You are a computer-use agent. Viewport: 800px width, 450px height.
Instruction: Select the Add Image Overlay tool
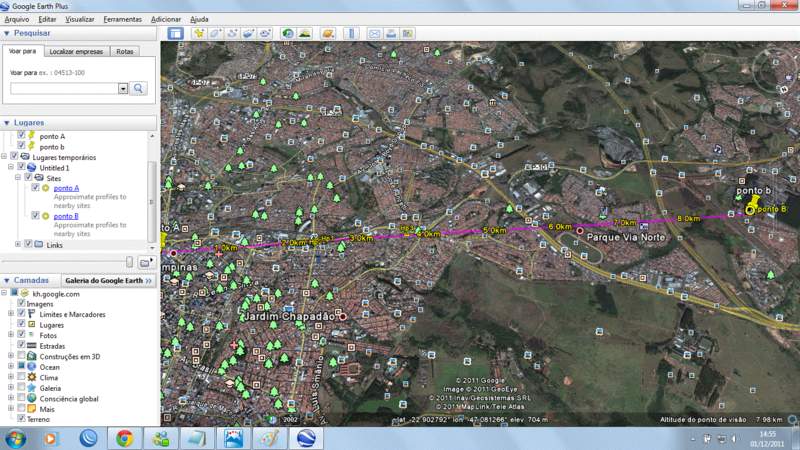point(248,34)
